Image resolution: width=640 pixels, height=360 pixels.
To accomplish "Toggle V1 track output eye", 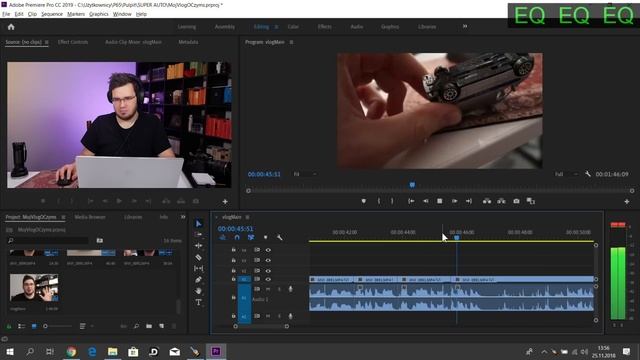I will click(268, 280).
